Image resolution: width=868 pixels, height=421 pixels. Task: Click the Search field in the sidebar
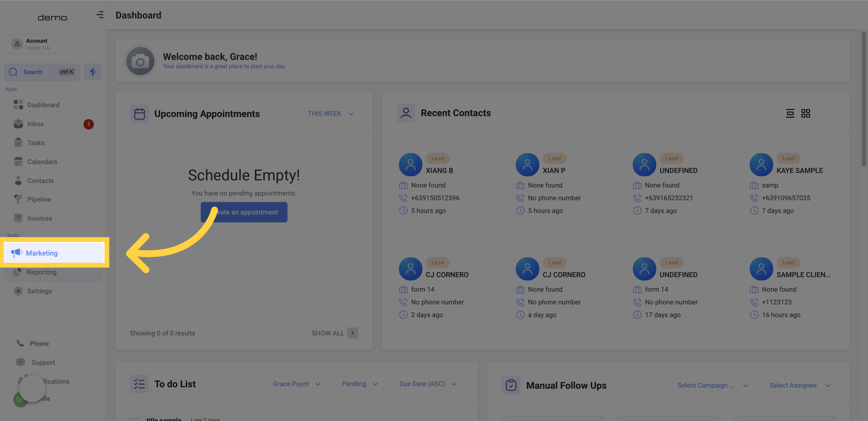(42, 72)
